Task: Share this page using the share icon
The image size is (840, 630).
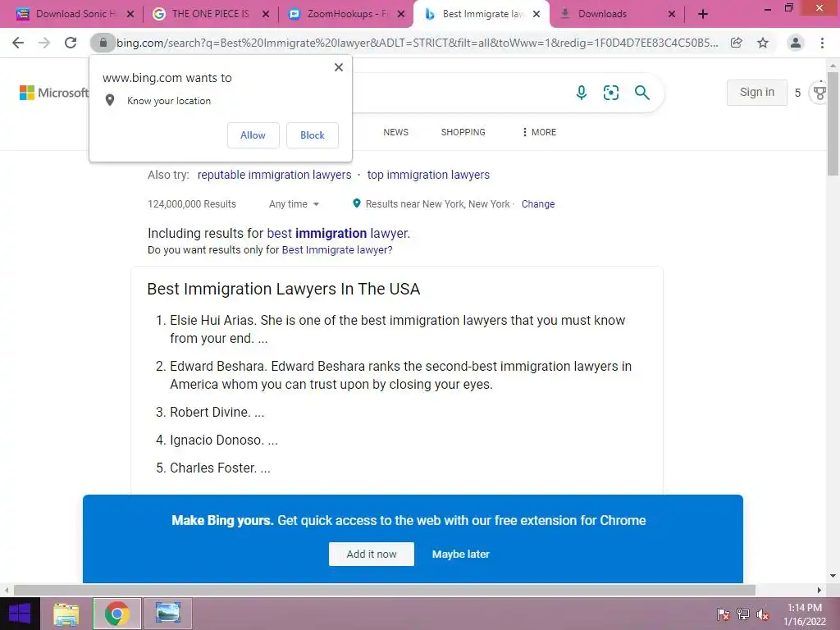Action: click(737, 43)
